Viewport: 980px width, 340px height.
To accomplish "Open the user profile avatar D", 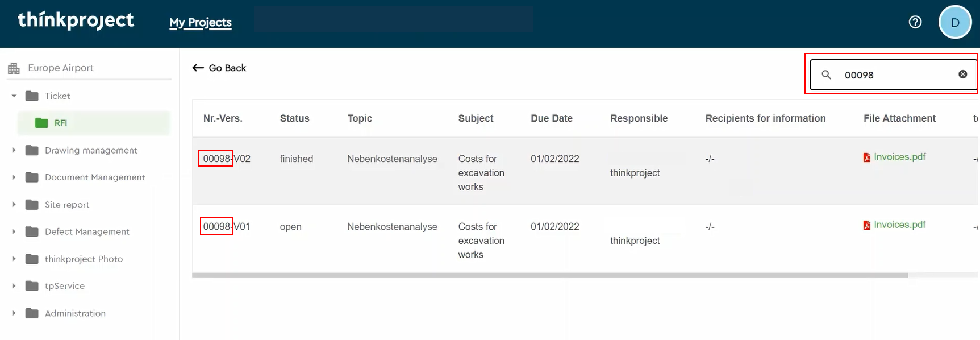I will point(954,22).
